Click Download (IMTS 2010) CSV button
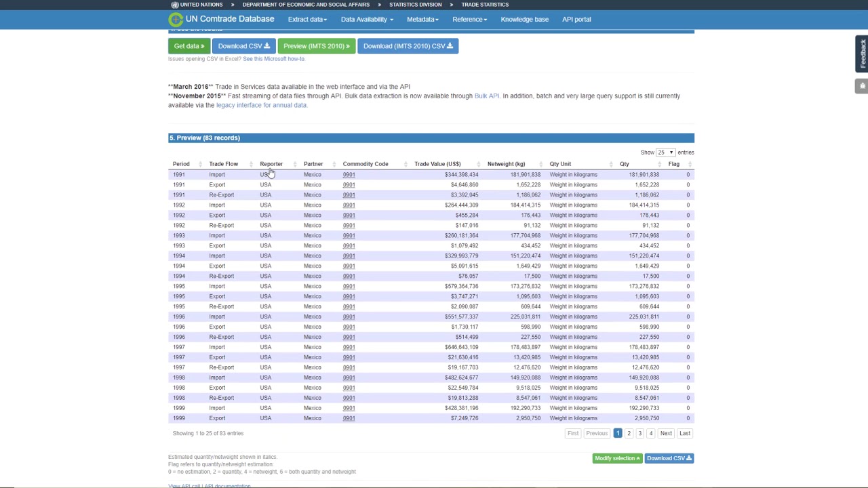 tap(408, 46)
